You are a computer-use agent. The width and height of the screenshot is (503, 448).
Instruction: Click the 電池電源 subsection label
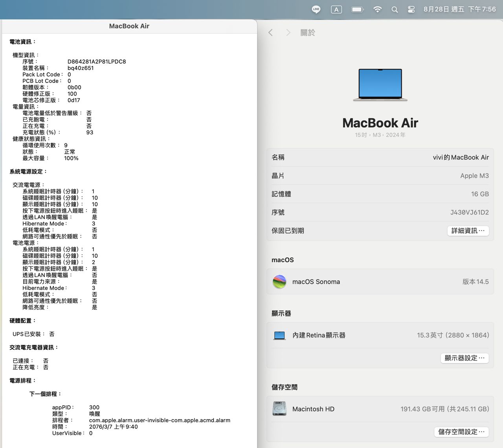26,243
